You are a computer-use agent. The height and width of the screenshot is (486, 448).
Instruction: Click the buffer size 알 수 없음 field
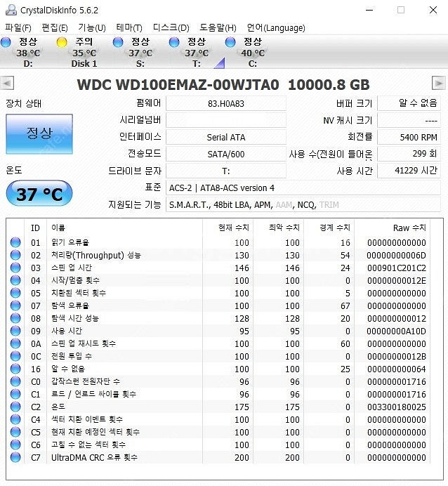409,103
